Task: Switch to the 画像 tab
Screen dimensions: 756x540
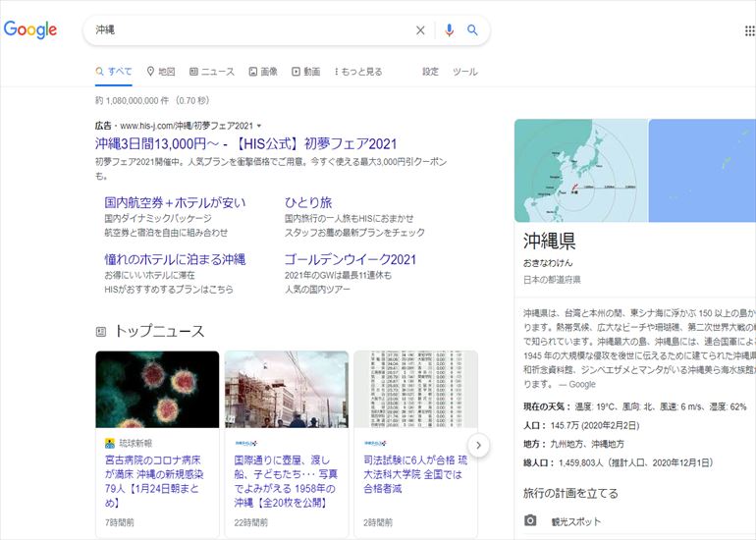Action: (x=263, y=72)
